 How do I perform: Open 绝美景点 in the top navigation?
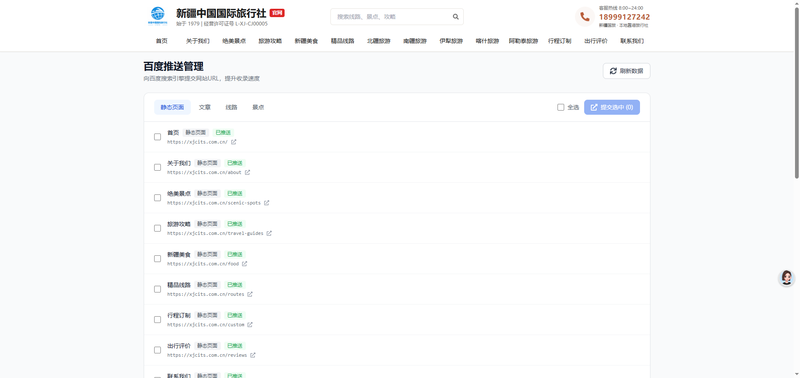click(x=234, y=41)
